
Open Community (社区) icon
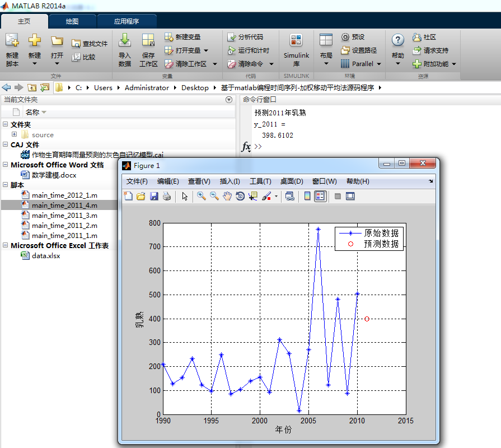[x=416, y=37]
